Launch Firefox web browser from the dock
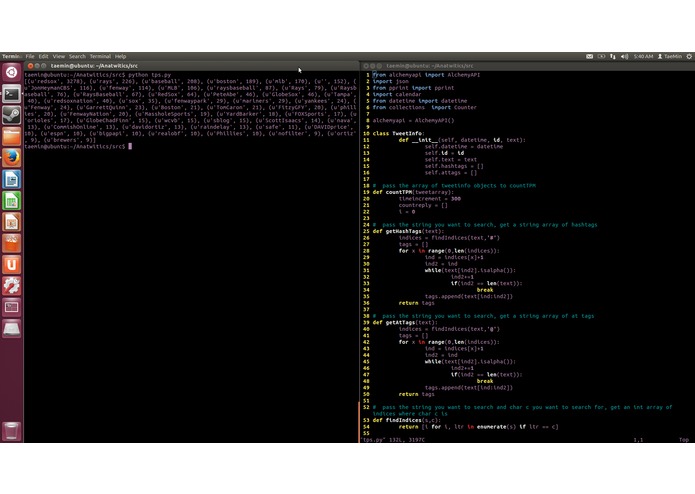The image size is (695, 494). (x=12, y=158)
